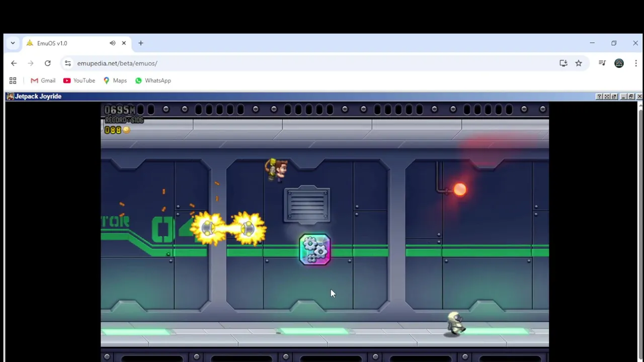The width and height of the screenshot is (644, 362).
Task: Go back in browser history
Action: 14,63
